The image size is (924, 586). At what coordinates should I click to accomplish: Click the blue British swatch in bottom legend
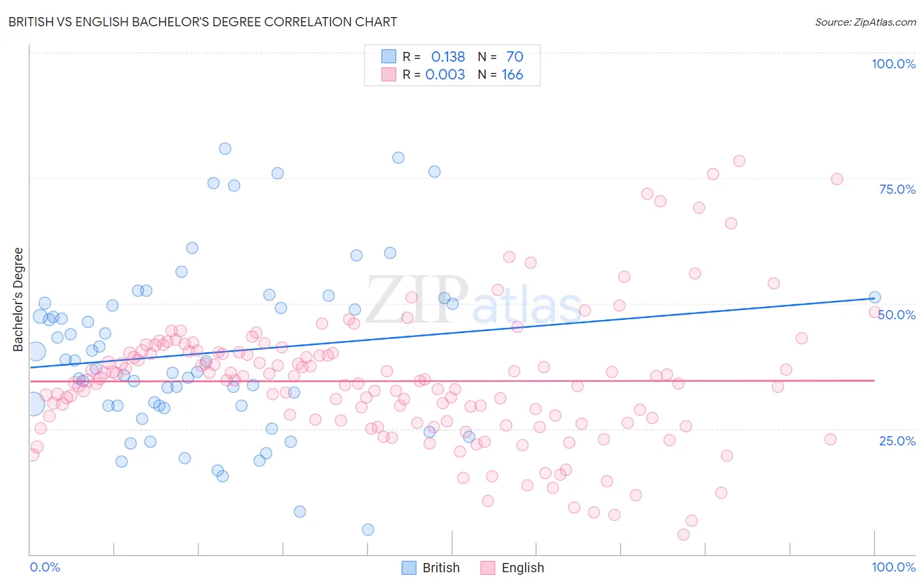pos(409,568)
